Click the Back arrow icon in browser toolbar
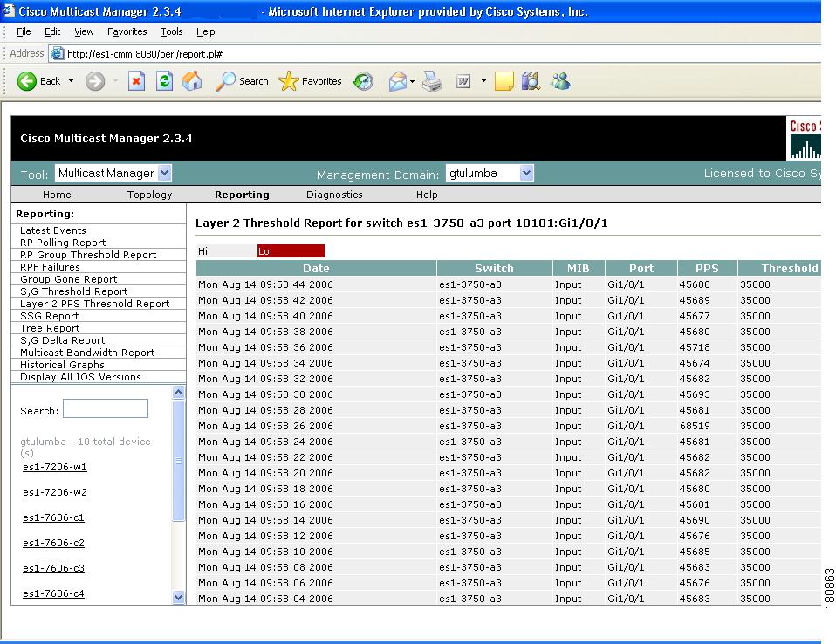This screenshot has width=836, height=644. [x=27, y=81]
